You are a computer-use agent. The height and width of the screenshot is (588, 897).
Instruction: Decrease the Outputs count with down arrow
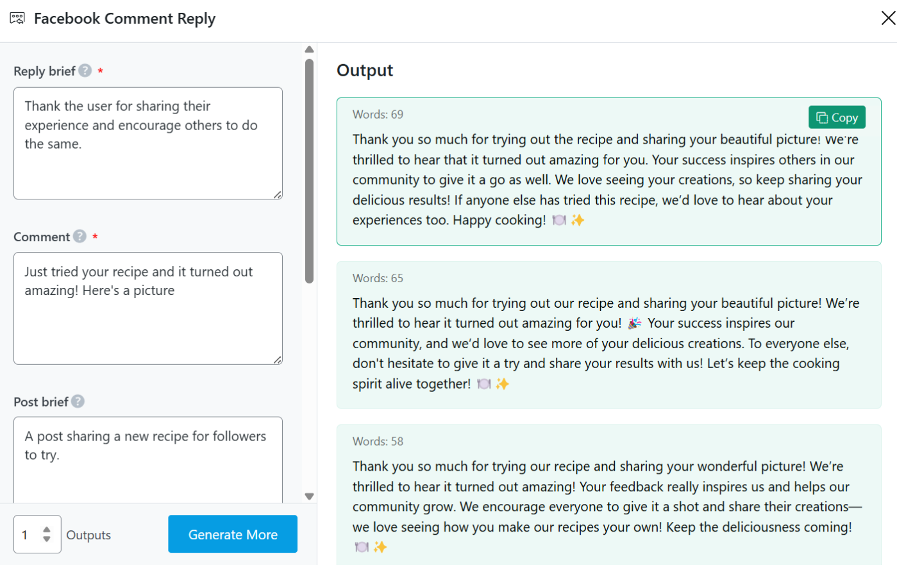coord(47,539)
